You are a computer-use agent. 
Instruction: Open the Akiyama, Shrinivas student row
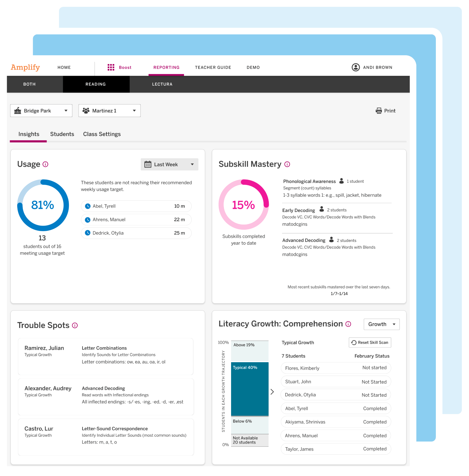(x=336, y=422)
